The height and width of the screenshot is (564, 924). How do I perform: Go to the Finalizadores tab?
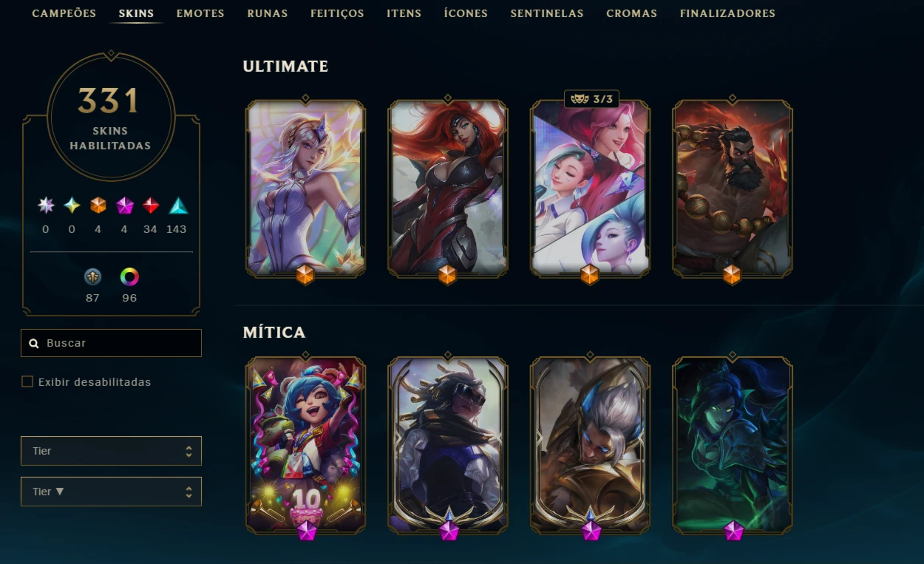[x=727, y=13]
